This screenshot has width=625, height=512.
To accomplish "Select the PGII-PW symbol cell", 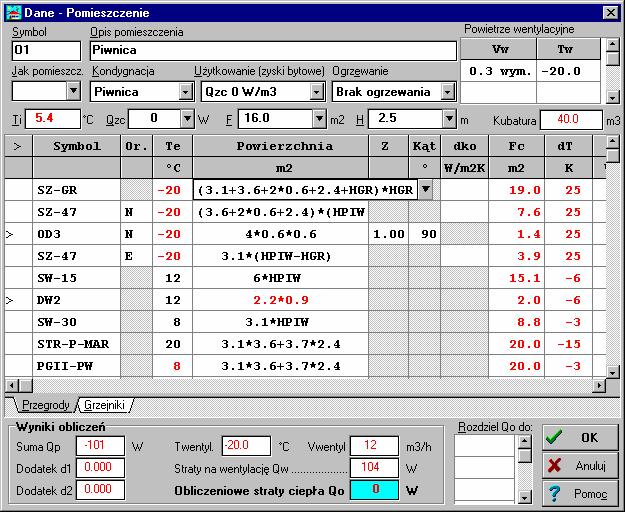I will tap(77, 366).
